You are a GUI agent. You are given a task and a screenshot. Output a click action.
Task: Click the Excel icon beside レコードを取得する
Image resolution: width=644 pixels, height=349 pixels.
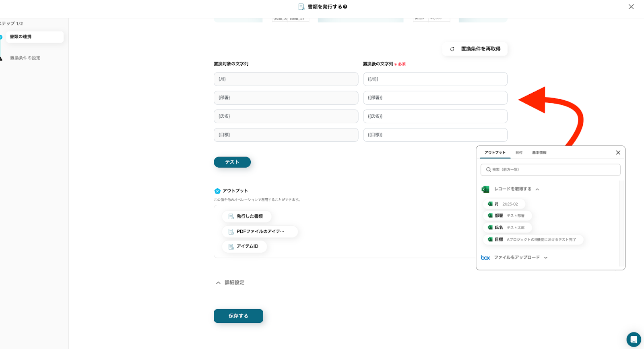click(x=485, y=189)
